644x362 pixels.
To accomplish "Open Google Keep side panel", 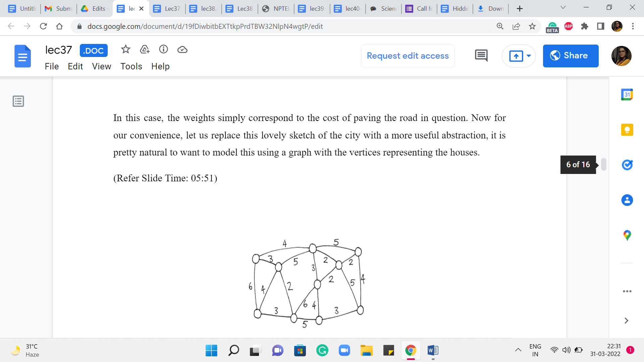I will [x=627, y=130].
